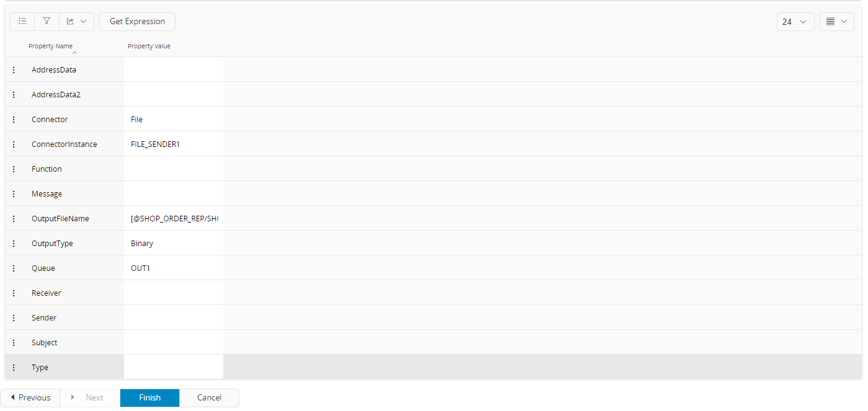Click the Receiver property value cell
Screen dimensions: 868x411
click(174, 293)
